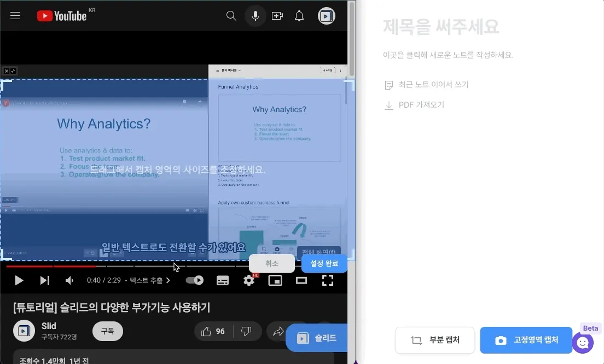Image resolution: width=604 pixels, height=364 pixels.
Task: Open the YouTube hamburger guide menu
Action: pos(15,16)
